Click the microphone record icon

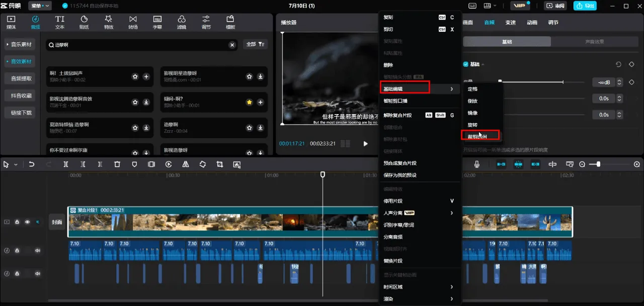476,164
